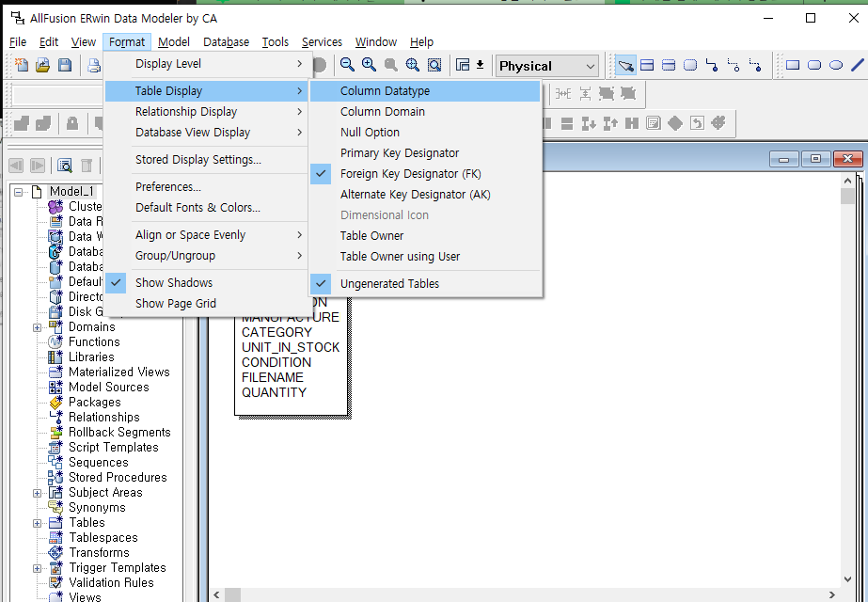Click the horizontal scrollbar right arrow
The width and height of the screenshot is (868, 602).
point(831,594)
